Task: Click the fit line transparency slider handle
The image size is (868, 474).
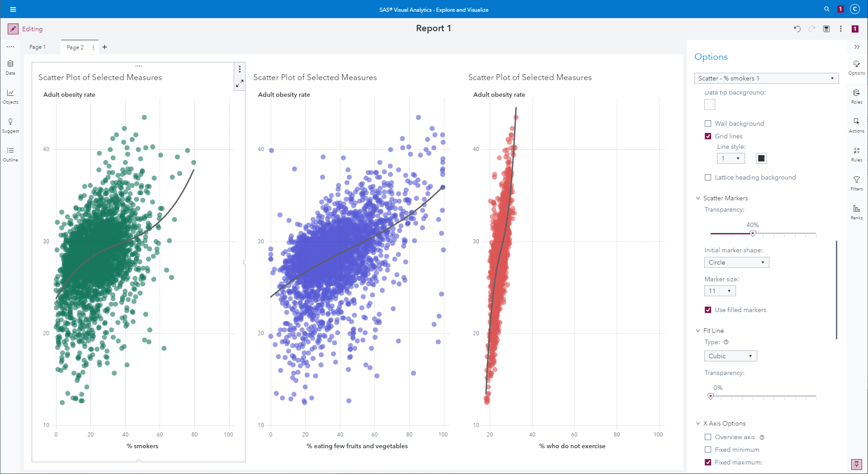Action: pyautogui.click(x=711, y=397)
